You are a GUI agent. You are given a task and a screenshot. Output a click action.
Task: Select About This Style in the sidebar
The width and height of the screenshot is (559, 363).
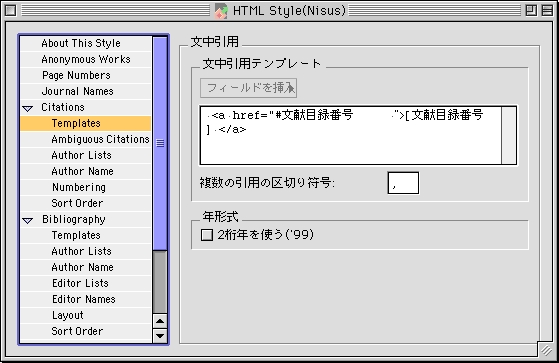click(x=86, y=44)
